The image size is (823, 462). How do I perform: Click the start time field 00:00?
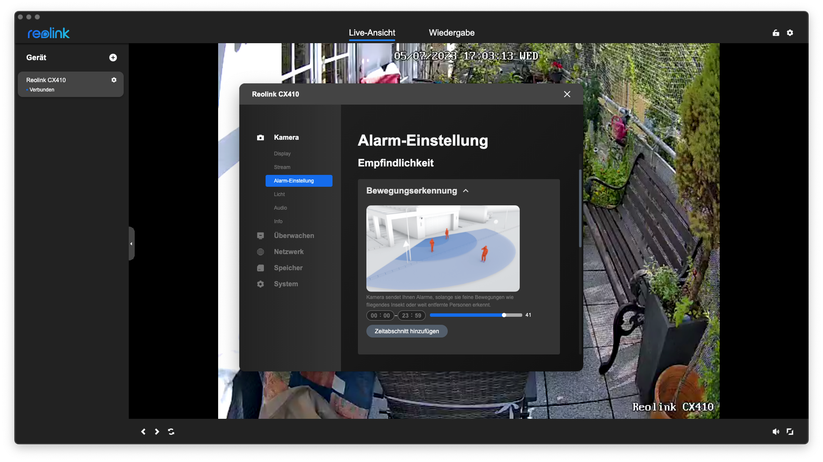pyautogui.click(x=380, y=315)
